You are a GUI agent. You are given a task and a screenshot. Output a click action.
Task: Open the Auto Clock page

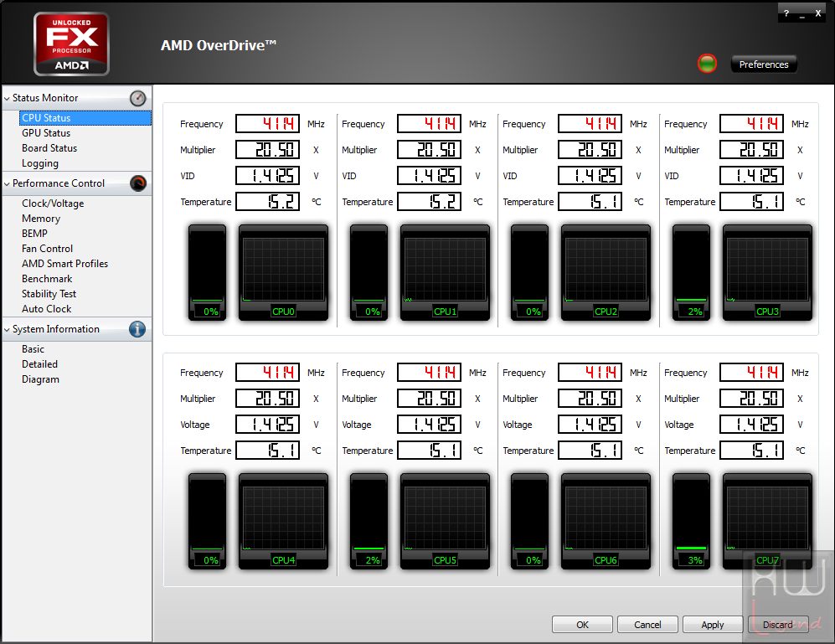pyautogui.click(x=46, y=309)
